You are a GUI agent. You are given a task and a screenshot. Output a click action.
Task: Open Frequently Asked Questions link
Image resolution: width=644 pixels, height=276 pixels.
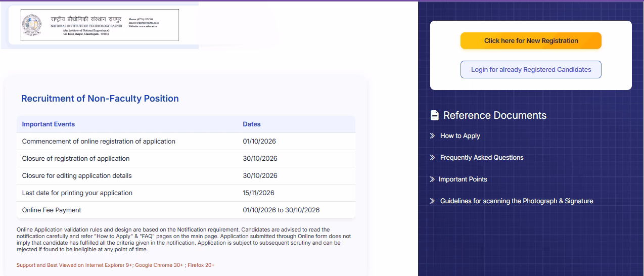tap(482, 158)
